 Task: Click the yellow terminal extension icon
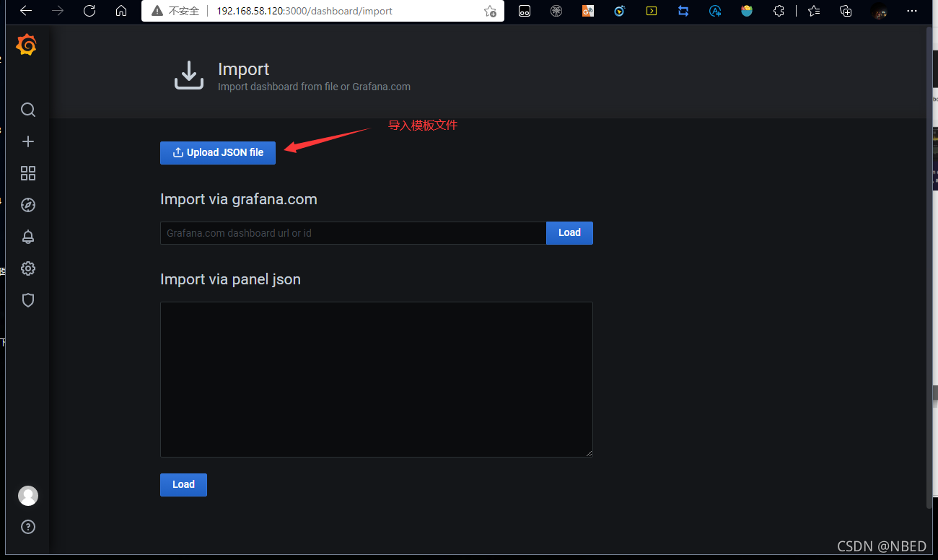(x=652, y=11)
